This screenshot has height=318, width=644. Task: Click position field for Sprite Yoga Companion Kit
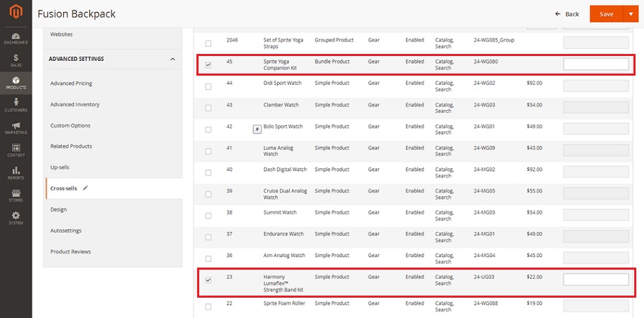(x=596, y=64)
